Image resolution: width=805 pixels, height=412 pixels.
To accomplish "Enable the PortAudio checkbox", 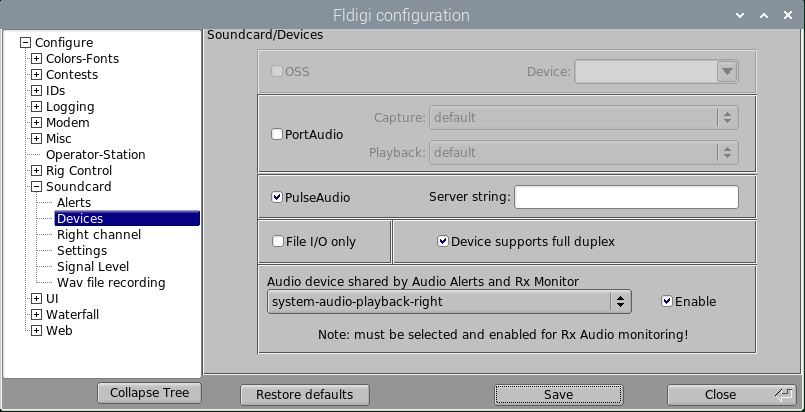I will (277, 134).
